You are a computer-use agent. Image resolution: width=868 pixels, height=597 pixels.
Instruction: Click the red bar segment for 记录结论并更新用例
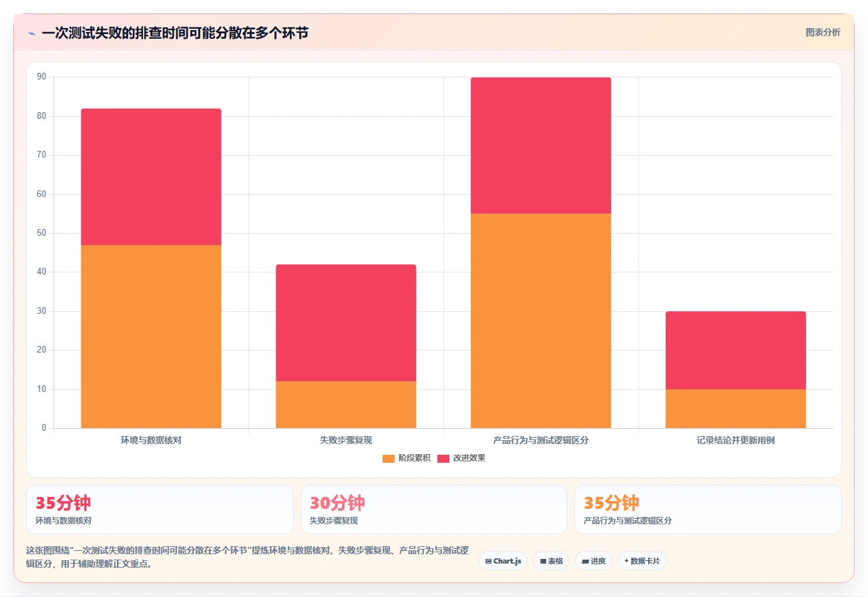(736, 351)
